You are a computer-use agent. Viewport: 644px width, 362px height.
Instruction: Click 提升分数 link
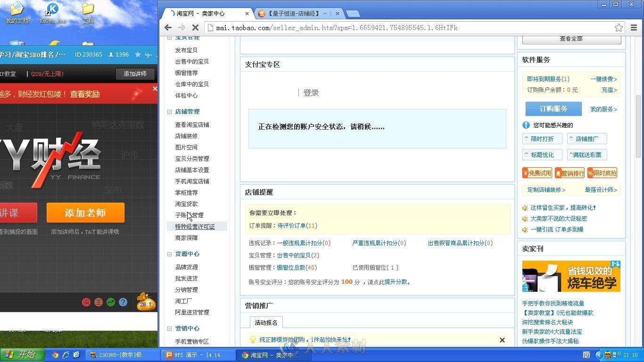click(396, 282)
